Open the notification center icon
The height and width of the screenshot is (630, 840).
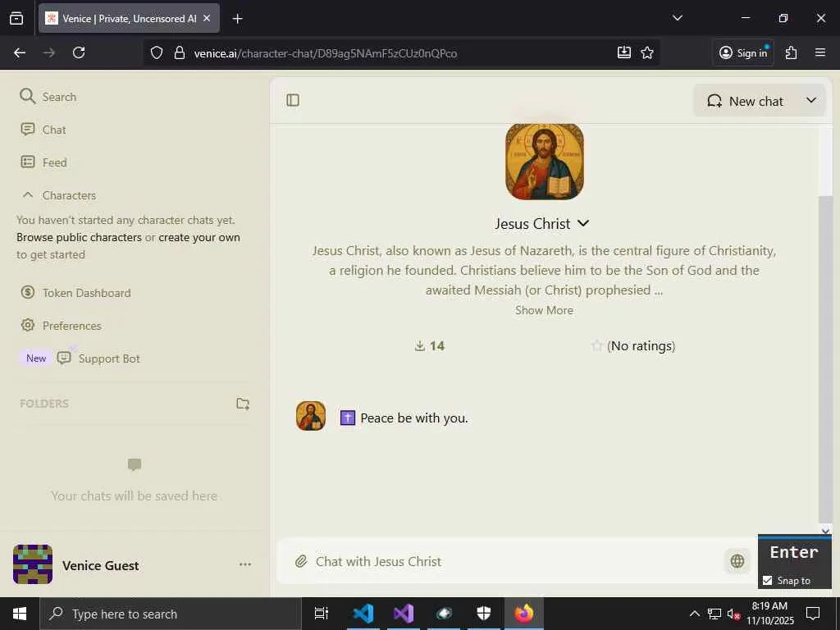pos(813,614)
